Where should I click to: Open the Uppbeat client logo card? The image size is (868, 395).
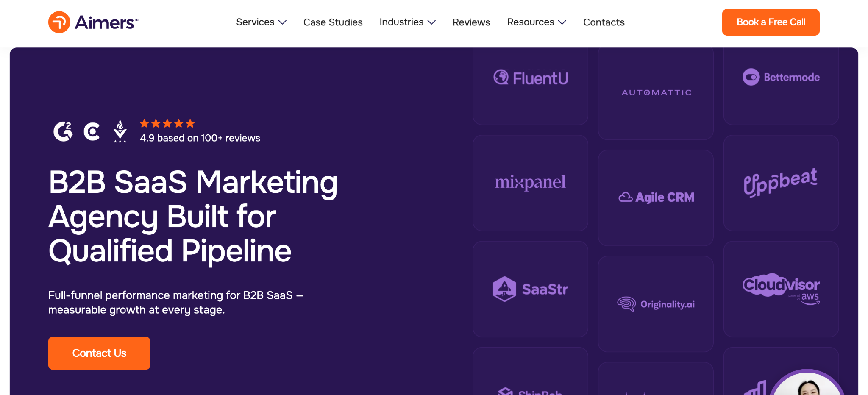781,183
